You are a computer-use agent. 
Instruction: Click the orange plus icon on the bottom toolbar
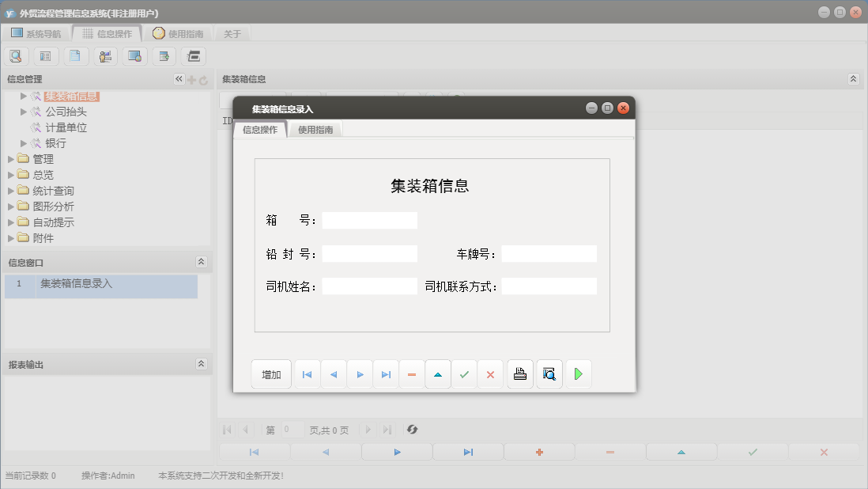(x=539, y=451)
